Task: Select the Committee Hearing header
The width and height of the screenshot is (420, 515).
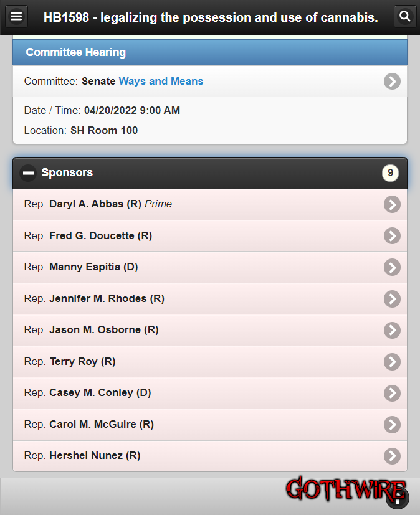Action: tap(209, 52)
